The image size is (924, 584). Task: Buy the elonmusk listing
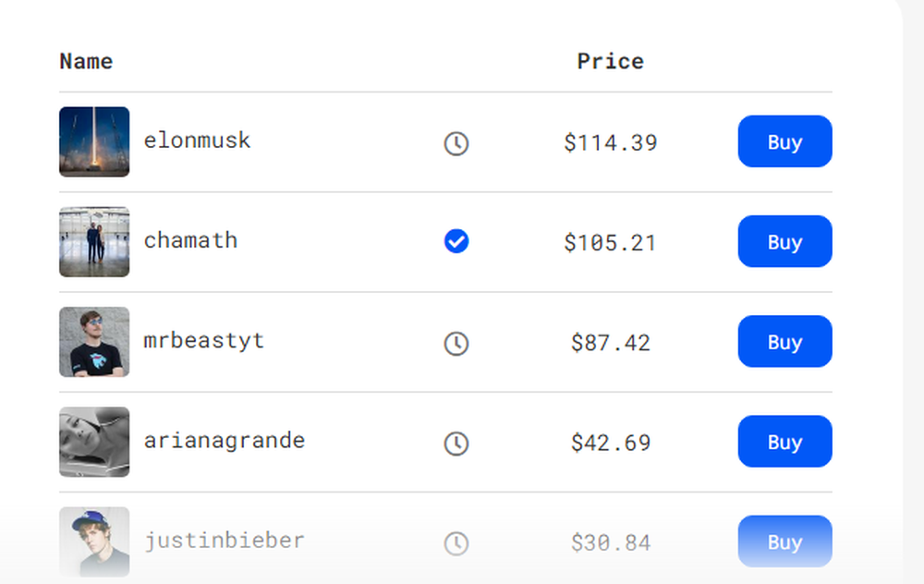784,141
